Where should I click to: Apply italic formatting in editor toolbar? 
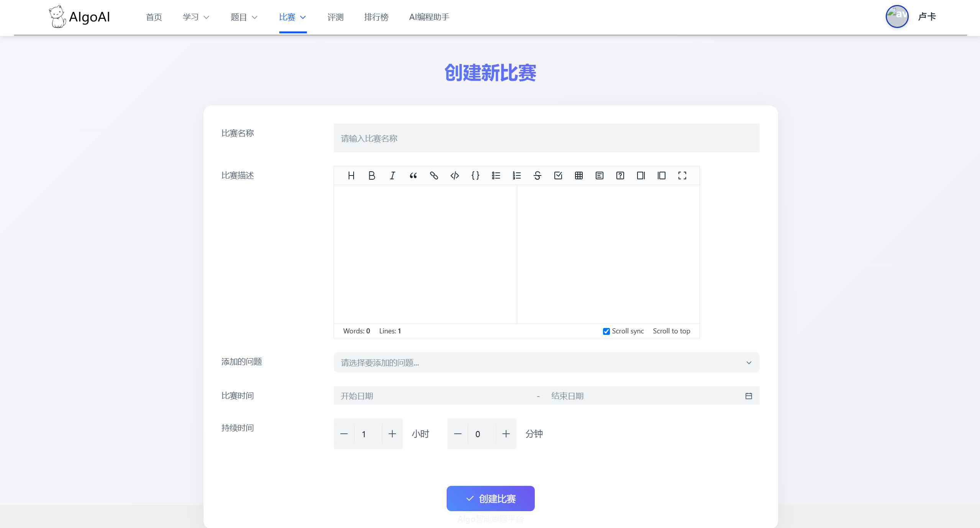392,175
